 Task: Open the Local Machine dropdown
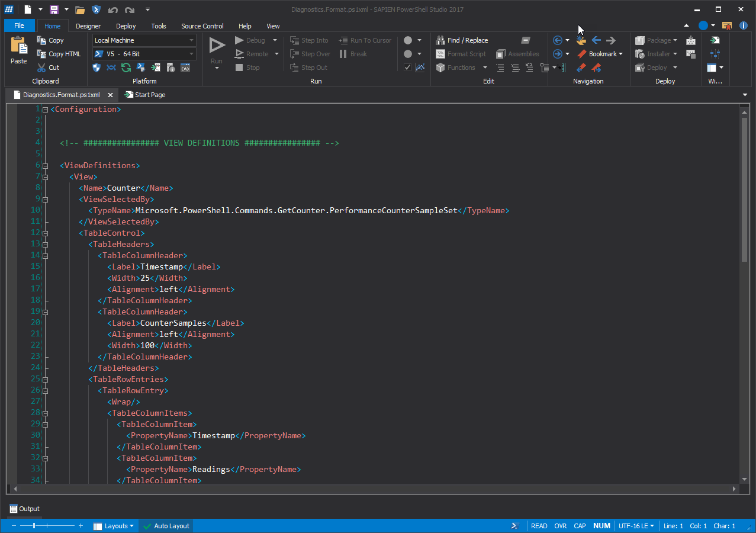tap(190, 40)
